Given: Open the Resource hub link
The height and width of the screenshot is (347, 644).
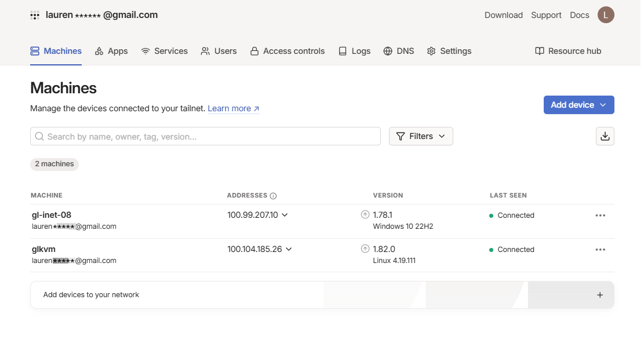Looking at the screenshot, I should (568, 51).
